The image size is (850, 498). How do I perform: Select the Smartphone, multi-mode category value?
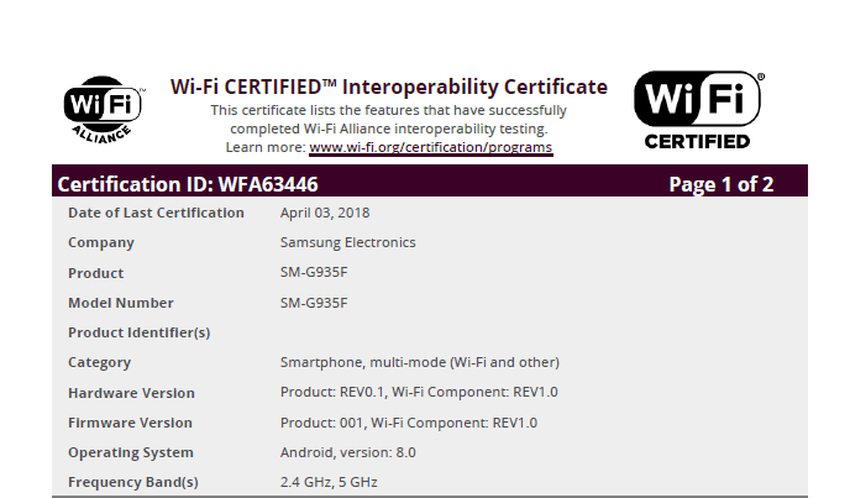tap(419, 362)
